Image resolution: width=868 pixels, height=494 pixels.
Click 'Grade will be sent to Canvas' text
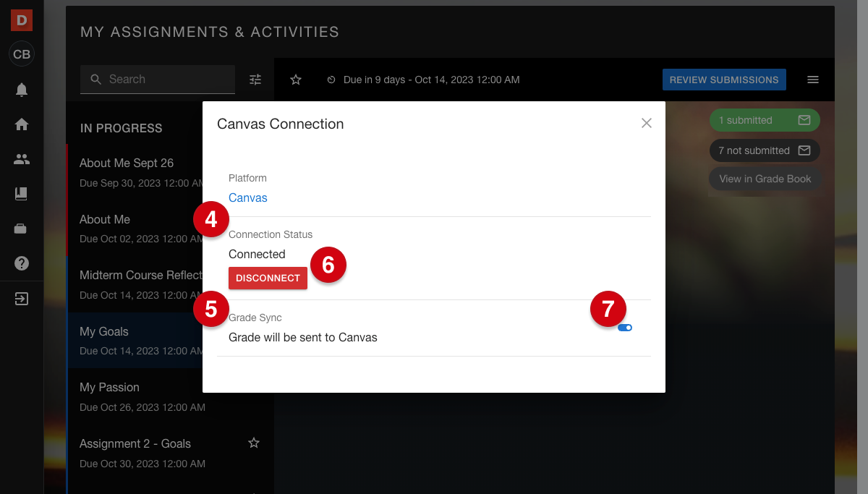pos(303,337)
